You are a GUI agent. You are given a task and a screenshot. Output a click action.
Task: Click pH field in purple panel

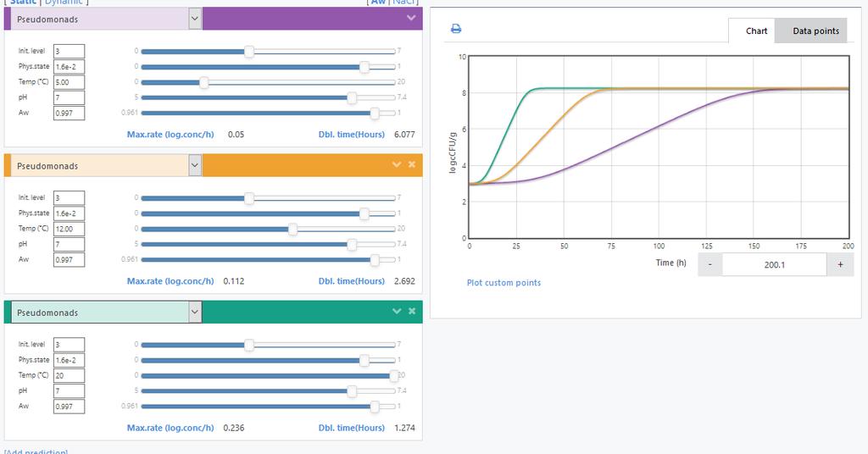pos(70,97)
